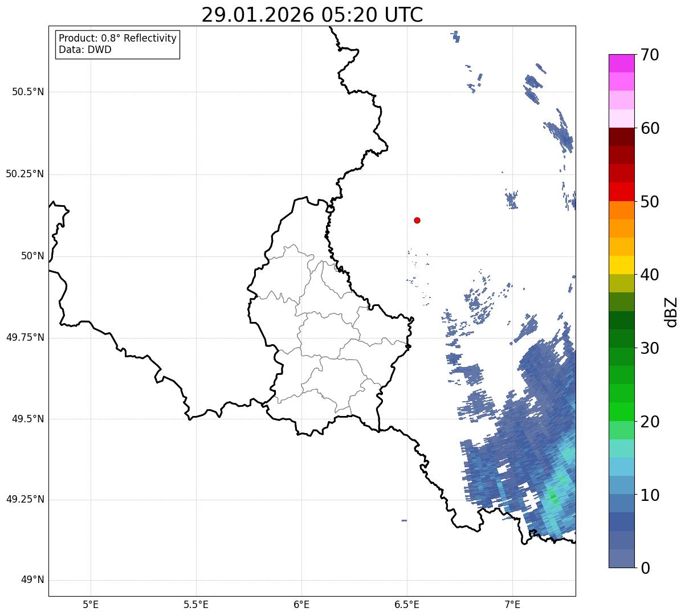
Task: Click the longitude label "6.5°E"
Action: pos(407,604)
